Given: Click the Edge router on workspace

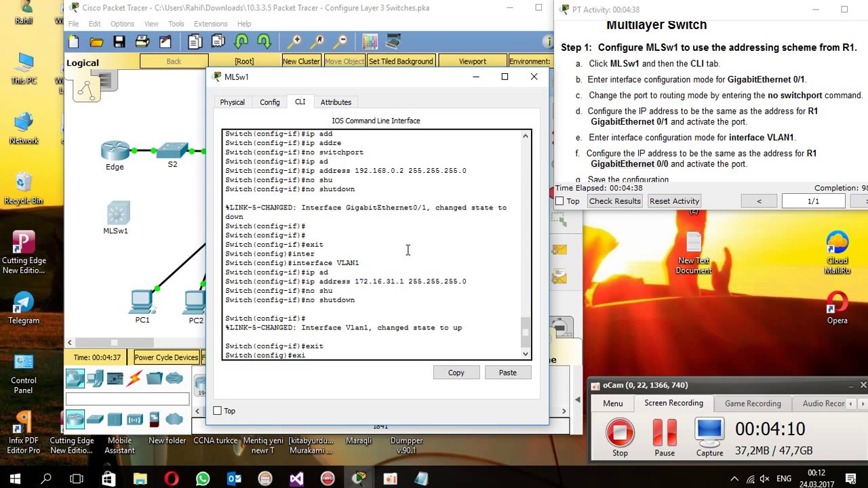Looking at the screenshot, I should coord(115,151).
